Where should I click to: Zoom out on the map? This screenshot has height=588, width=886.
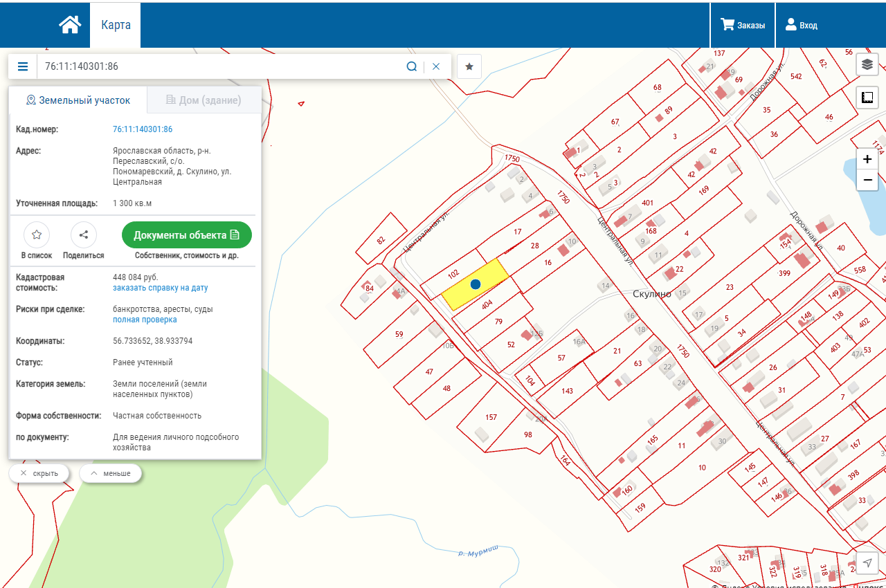tap(867, 181)
